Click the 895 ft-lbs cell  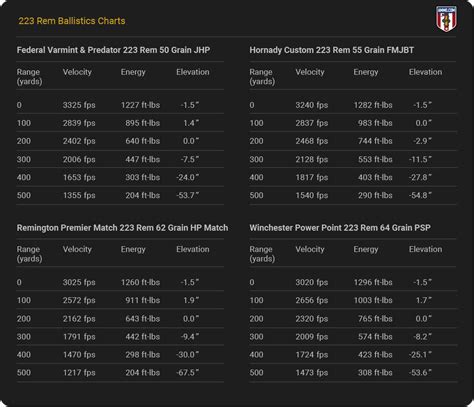(x=143, y=123)
